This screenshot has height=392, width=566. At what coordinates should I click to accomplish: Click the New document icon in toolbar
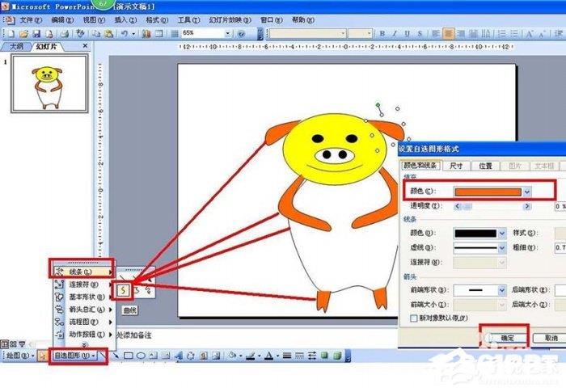pos(11,34)
